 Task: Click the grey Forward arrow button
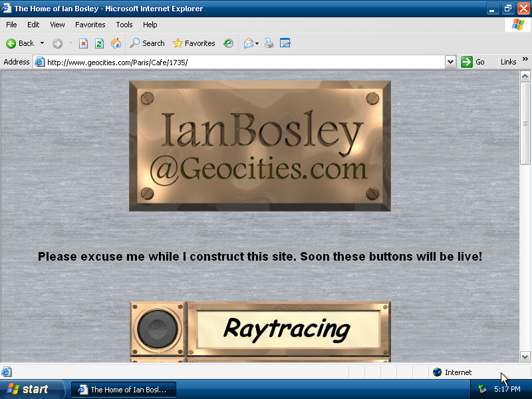[57, 43]
